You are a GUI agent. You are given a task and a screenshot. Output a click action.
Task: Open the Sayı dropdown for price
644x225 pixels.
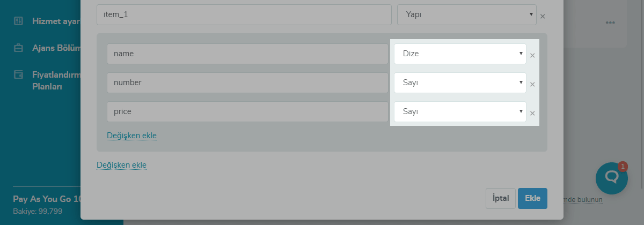460,111
